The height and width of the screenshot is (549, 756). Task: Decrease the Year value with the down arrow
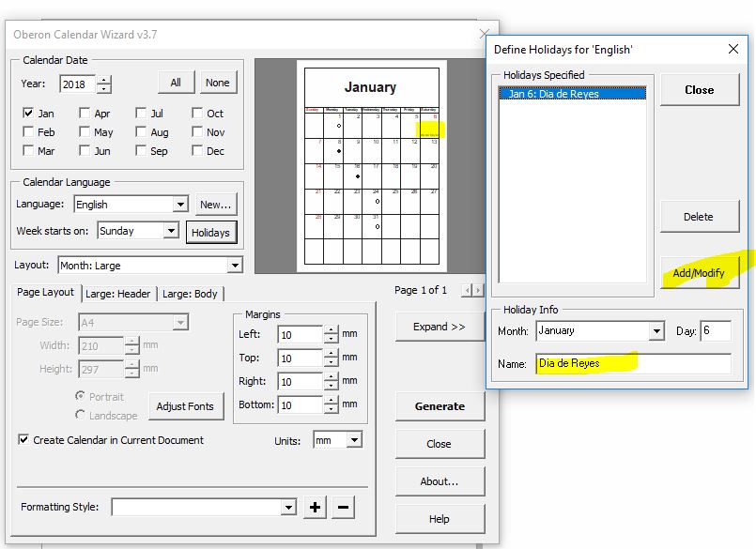click(x=104, y=89)
